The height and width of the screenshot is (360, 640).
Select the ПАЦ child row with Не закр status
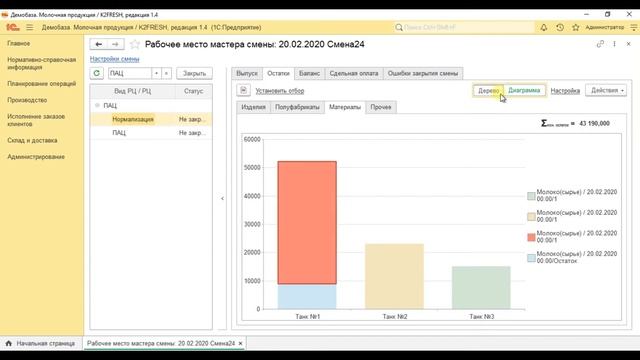point(151,133)
